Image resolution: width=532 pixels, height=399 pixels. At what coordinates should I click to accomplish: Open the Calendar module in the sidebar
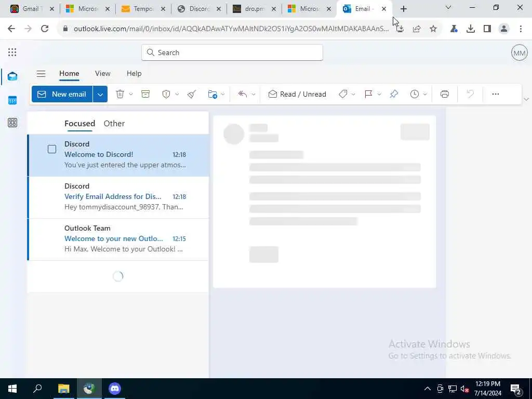pyautogui.click(x=12, y=100)
